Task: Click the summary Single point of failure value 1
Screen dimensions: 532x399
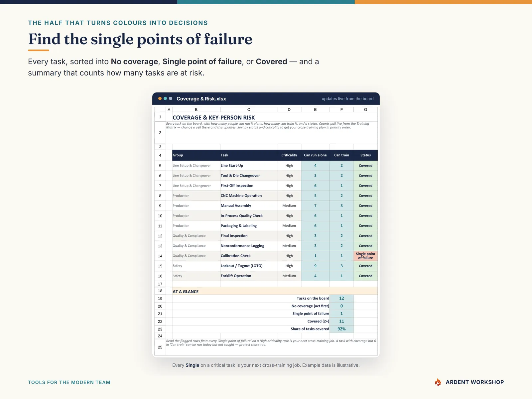Action: pos(341,314)
